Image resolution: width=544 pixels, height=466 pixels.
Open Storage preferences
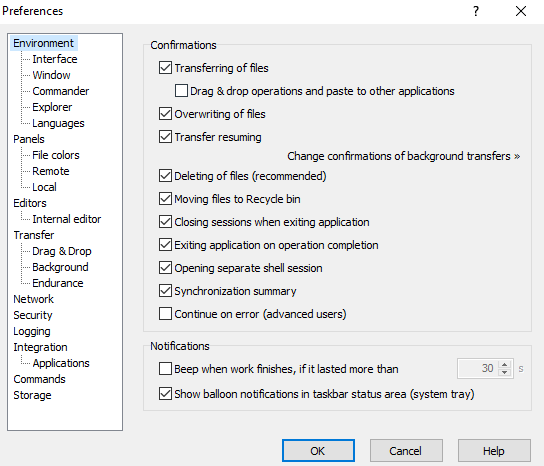pos(32,395)
